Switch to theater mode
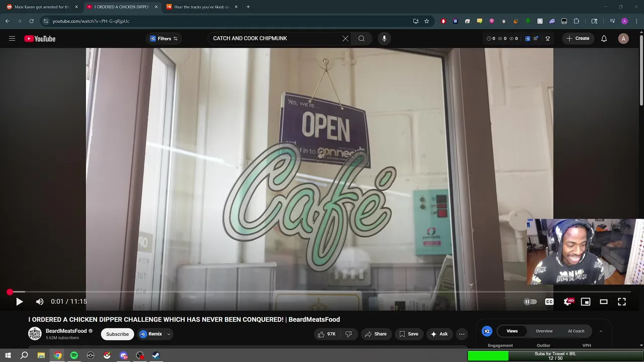The height and width of the screenshot is (362, 644). click(604, 302)
